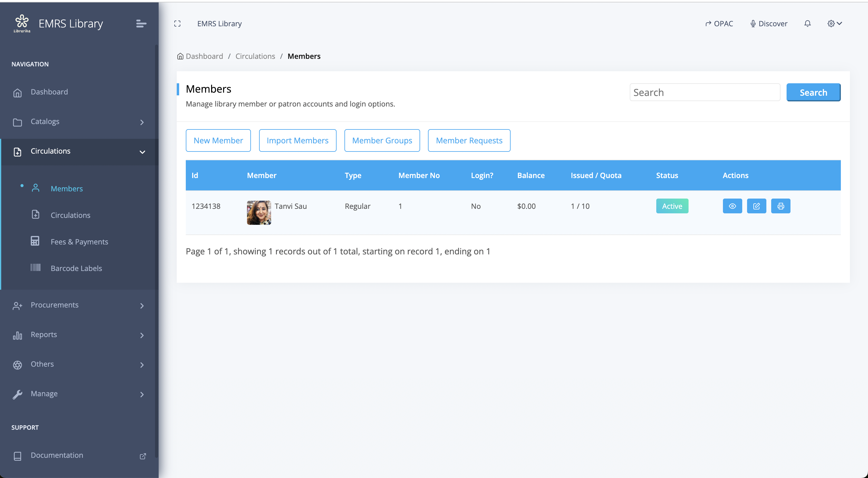Image resolution: width=868 pixels, height=478 pixels.
Task: Click the print icon in the Actions column
Action: tap(781, 206)
